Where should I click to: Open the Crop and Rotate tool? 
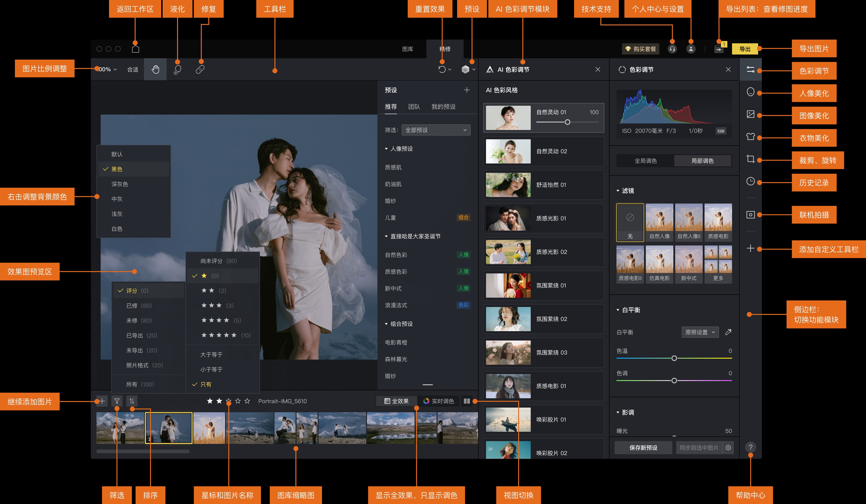750,159
